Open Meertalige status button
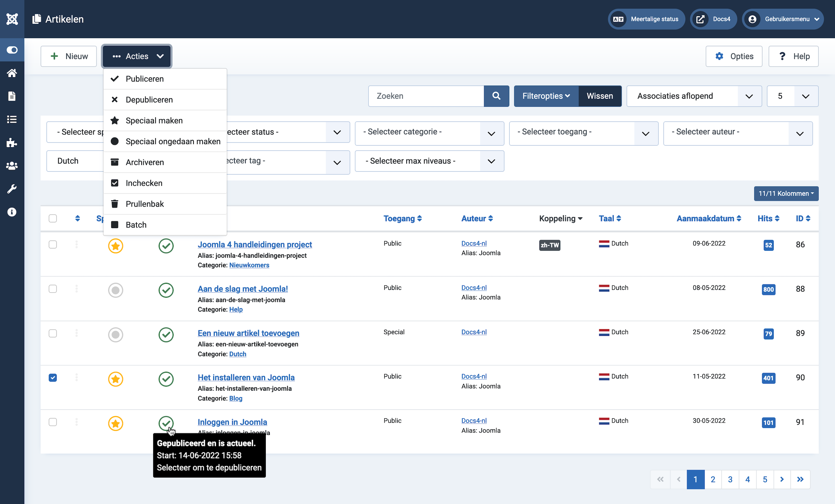835x504 pixels. coord(646,19)
